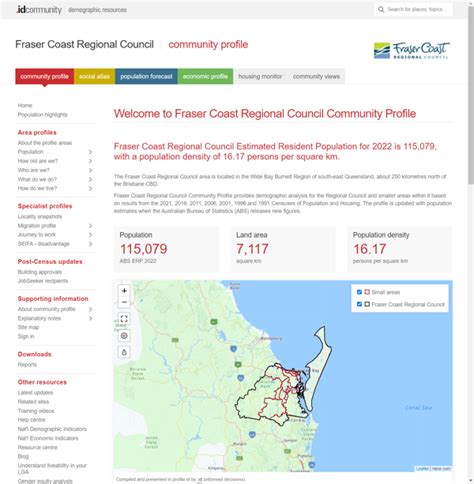Expand Journey to work chevron
The width and height of the screenshot is (474, 484).
point(90,235)
